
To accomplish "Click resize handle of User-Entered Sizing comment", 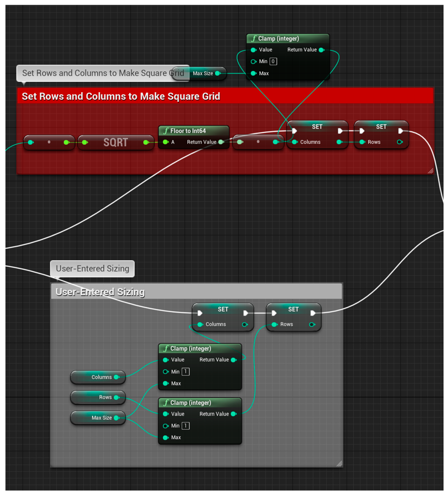I will (339, 463).
